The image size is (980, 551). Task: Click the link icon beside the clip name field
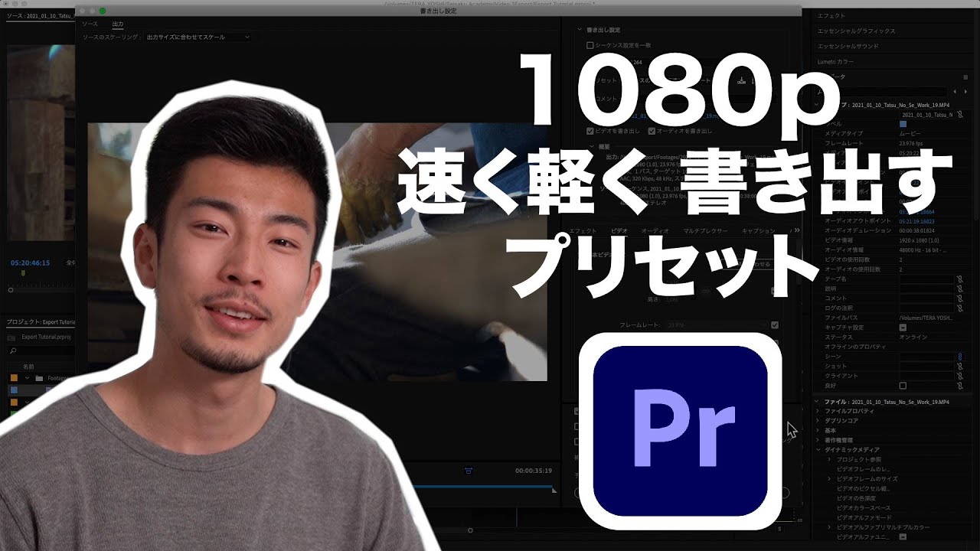click(x=959, y=115)
